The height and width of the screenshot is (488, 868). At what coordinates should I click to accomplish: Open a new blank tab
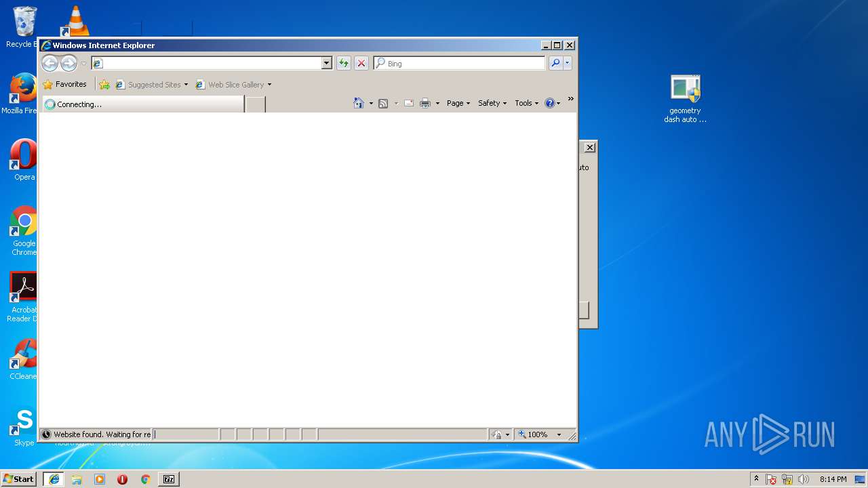(x=255, y=104)
